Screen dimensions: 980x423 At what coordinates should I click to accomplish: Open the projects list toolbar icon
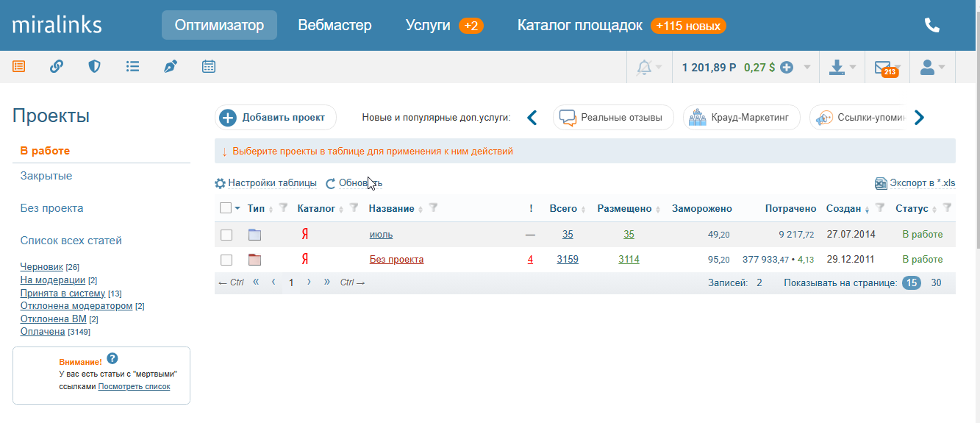[x=18, y=66]
